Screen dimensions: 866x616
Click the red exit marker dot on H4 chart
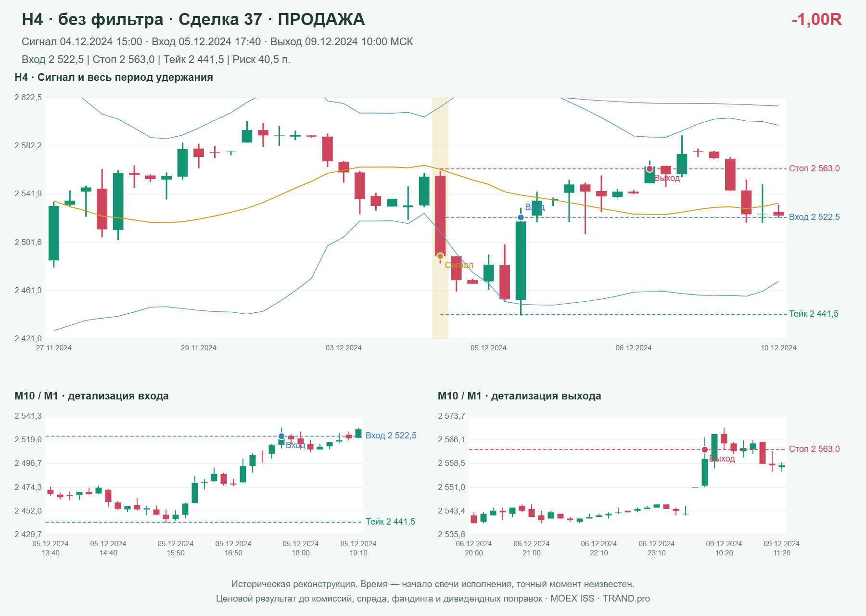pyautogui.click(x=649, y=169)
